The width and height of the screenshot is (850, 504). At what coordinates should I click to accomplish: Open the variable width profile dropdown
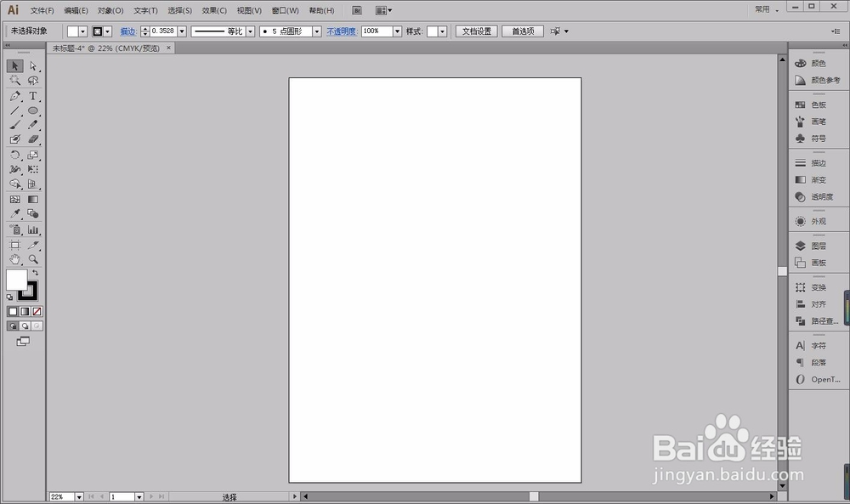click(250, 31)
